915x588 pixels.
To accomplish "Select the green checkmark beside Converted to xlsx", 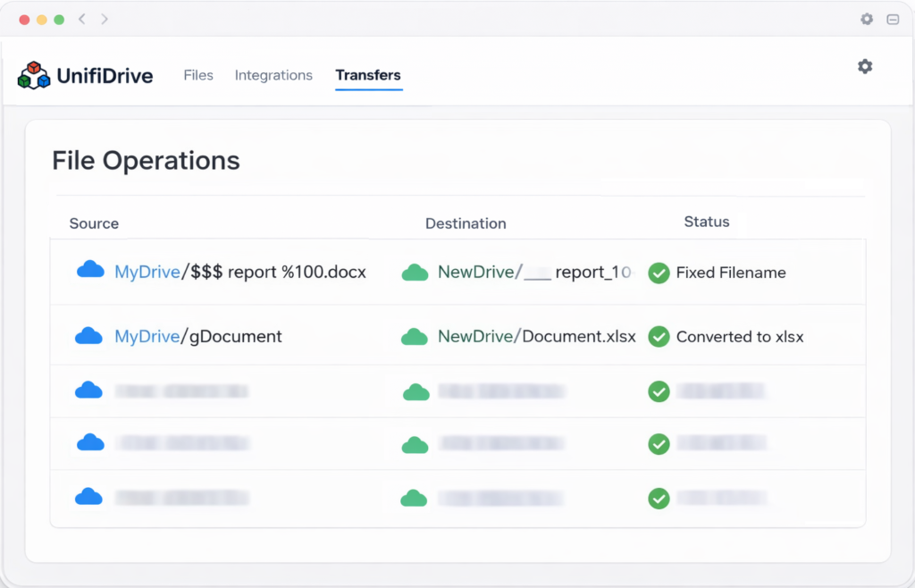I will pyautogui.click(x=659, y=337).
